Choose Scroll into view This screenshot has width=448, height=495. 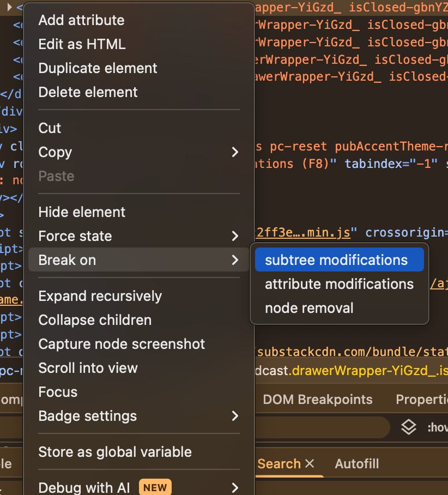(138, 368)
